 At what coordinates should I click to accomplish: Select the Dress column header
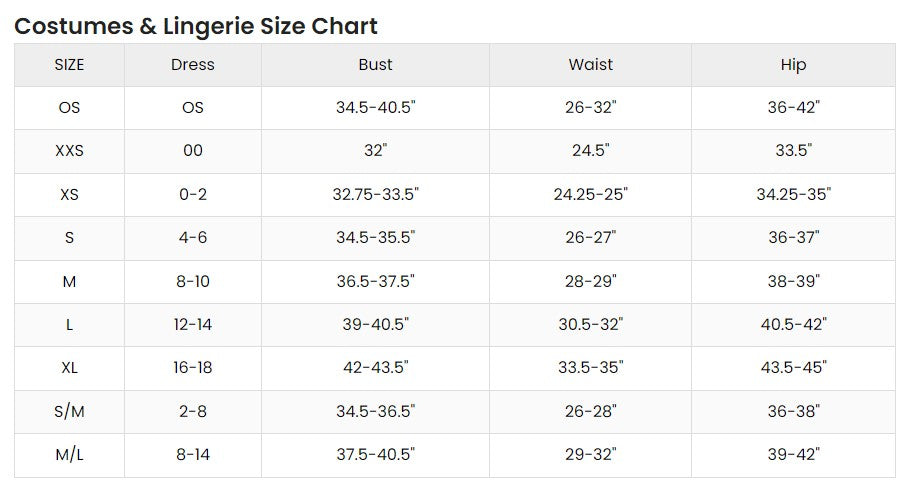click(x=193, y=65)
